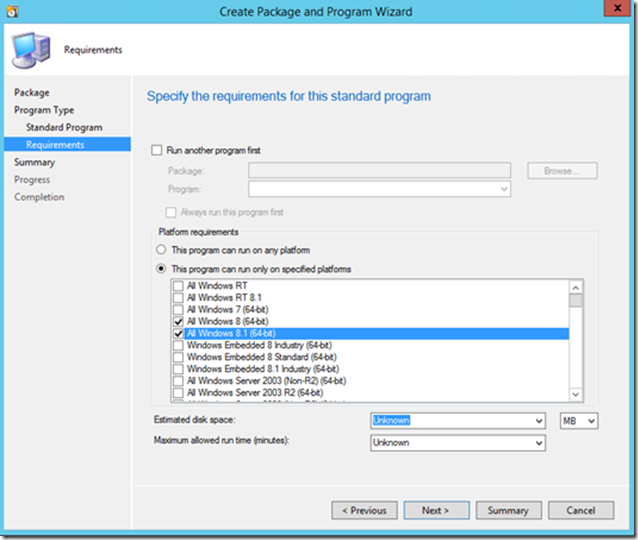Expand Maximum allowed run time dropdown

click(x=539, y=443)
